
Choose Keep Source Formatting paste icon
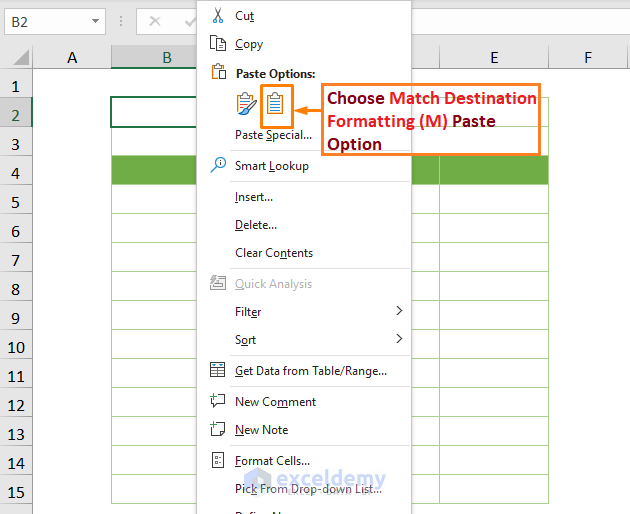point(246,104)
